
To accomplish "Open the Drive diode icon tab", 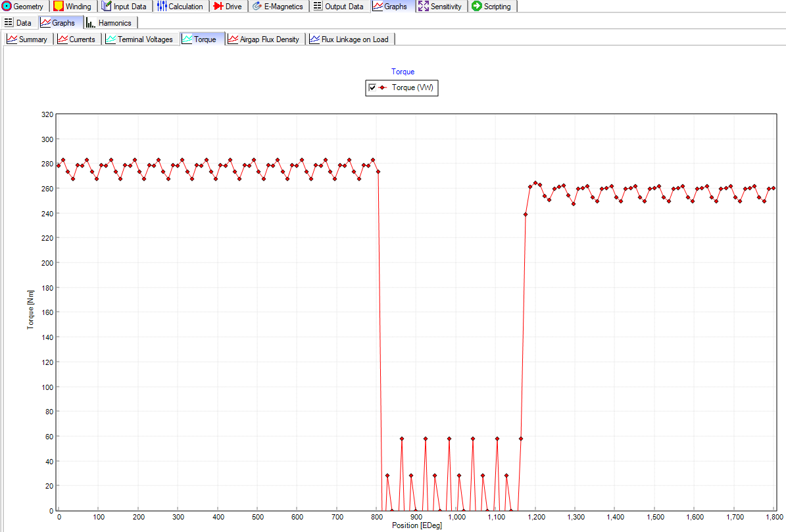I will click(218, 7).
